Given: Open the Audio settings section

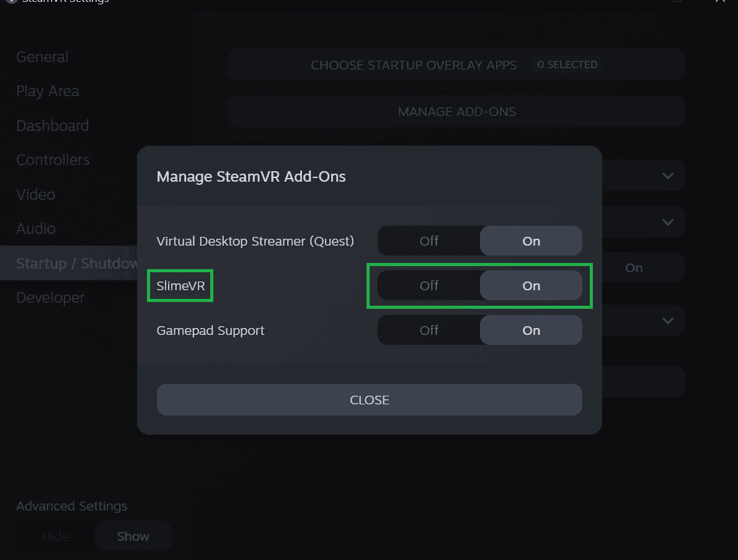Looking at the screenshot, I should 36,228.
